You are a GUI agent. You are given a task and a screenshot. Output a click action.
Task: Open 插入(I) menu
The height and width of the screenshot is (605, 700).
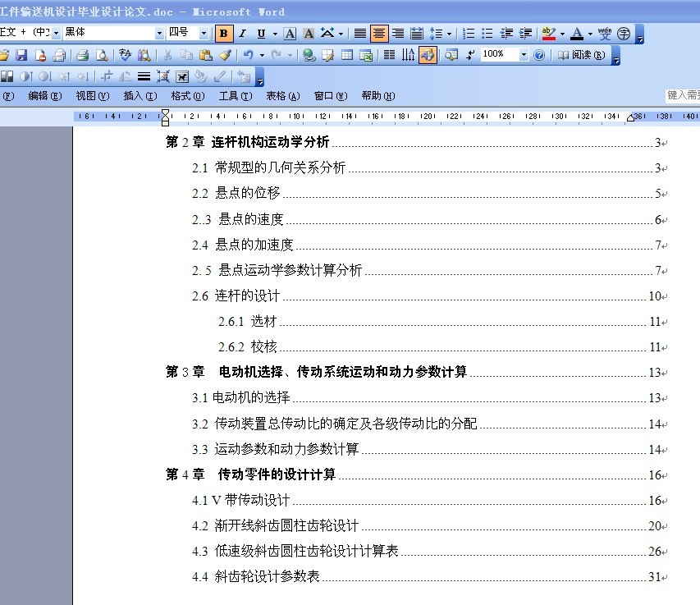pyautogui.click(x=140, y=96)
